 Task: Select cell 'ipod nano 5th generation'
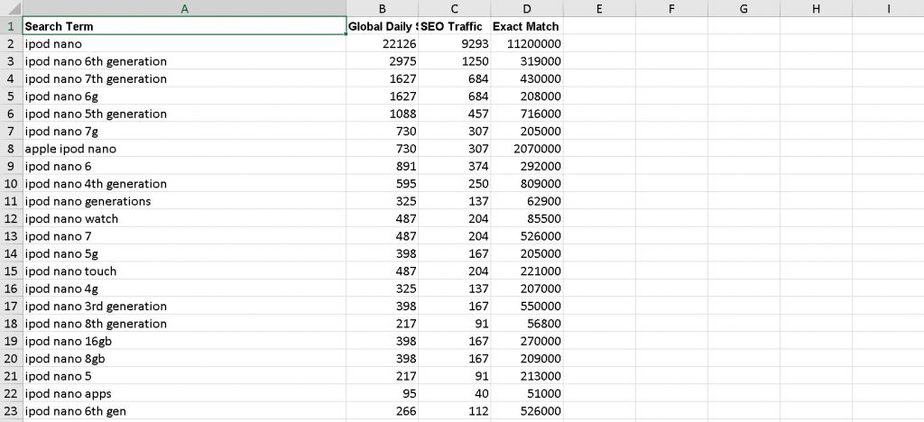pos(184,114)
